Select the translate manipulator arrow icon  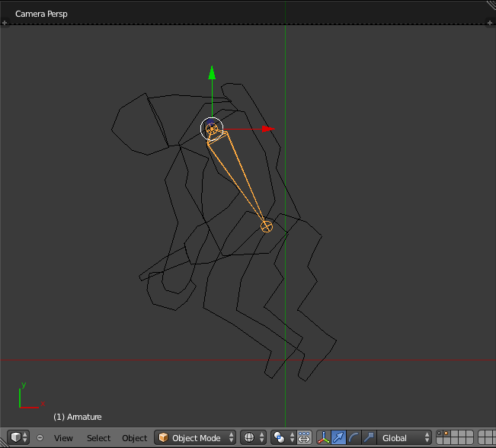[x=339, y=438]
